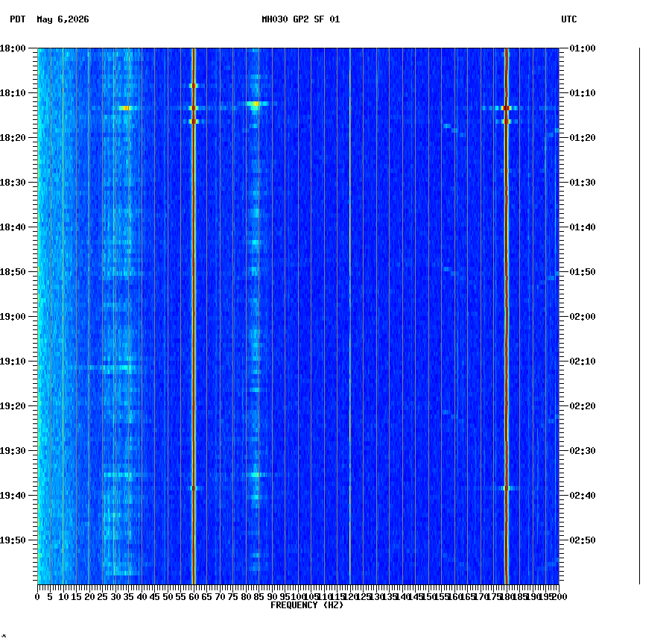Click the 90 Hz frequency axis label
The image size is (672, 644).
click(x=272, y=597)
